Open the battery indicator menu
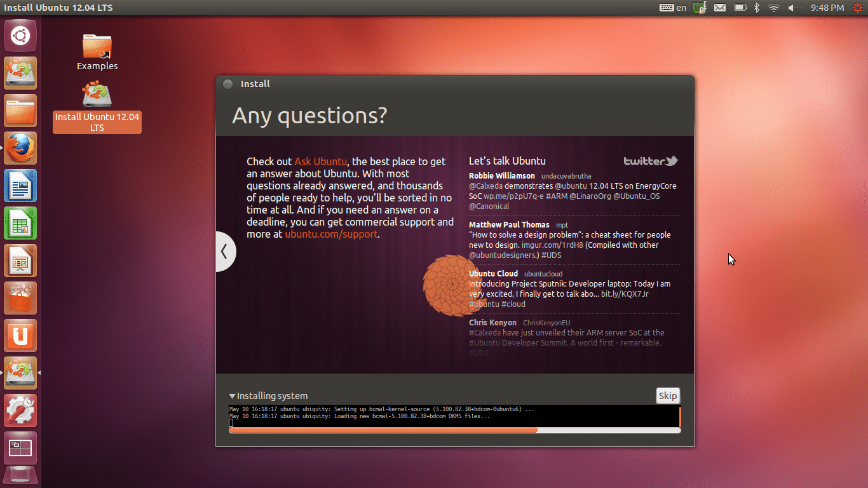 click(740, 8)
